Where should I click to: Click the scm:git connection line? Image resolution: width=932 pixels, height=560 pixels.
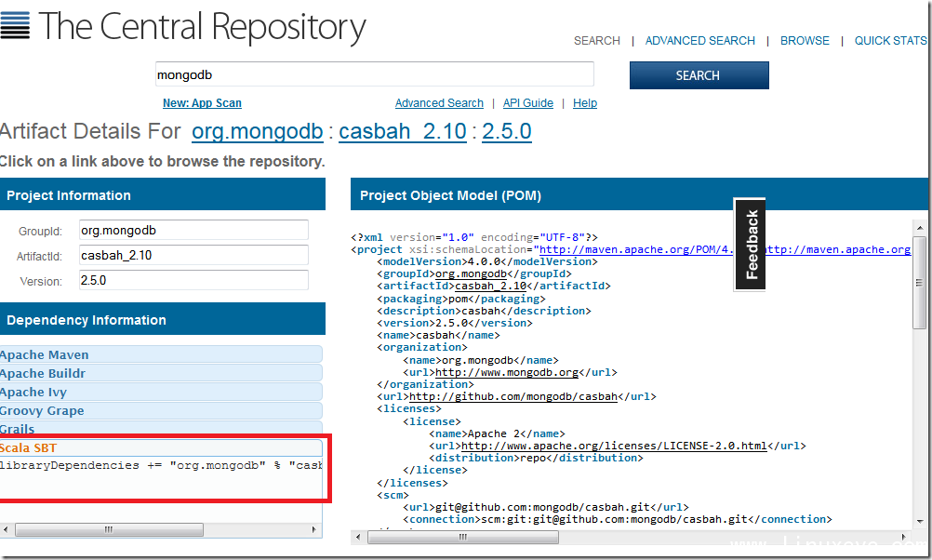pos(618,520)
